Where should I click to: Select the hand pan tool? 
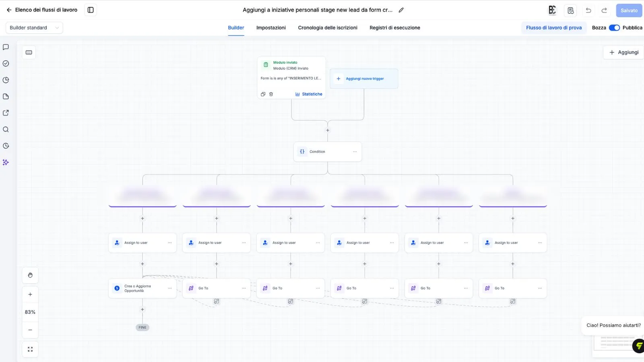30,275
